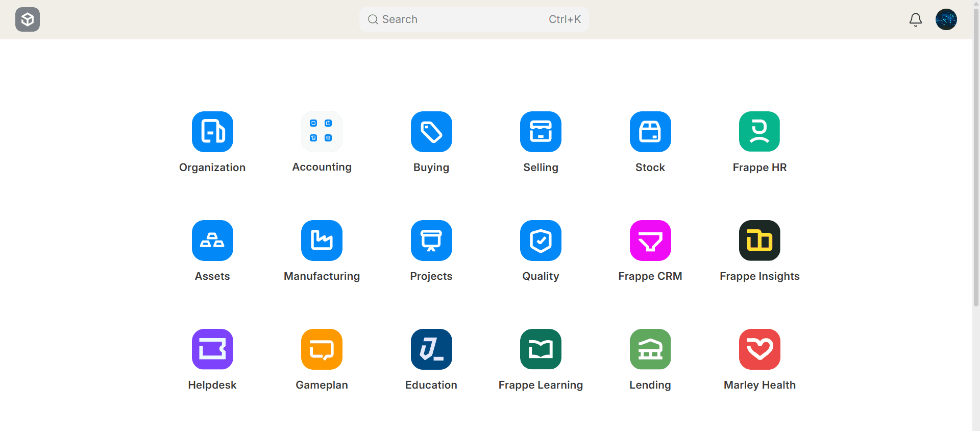The width and height of the screenshot is (980, 431).
Task: Go to the Assets module
Action: tap(212, 241)
